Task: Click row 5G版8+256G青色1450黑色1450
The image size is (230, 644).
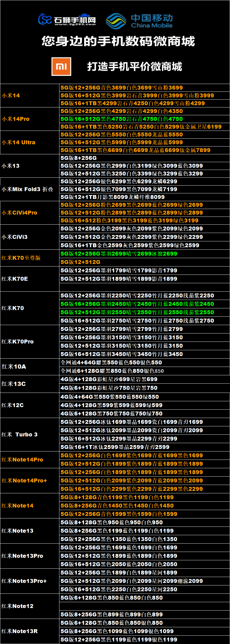Action: click(x=144, y=506)
